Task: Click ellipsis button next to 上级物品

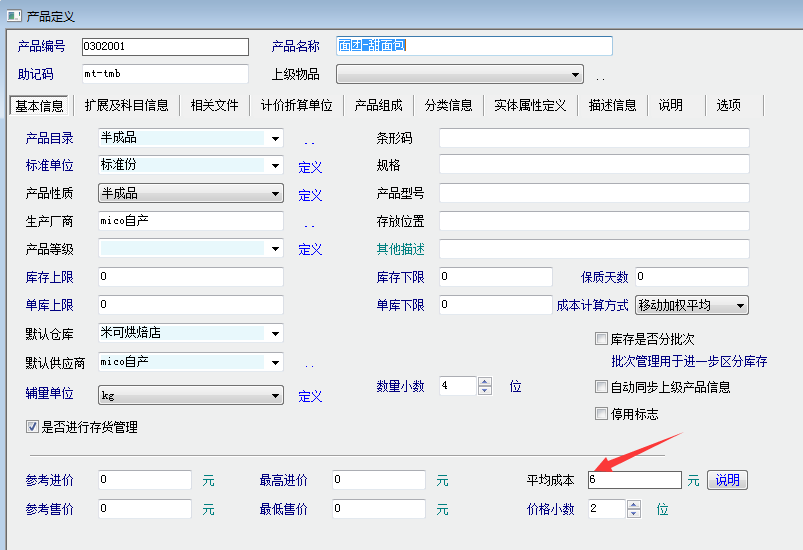Action: [x=600, y=76]
